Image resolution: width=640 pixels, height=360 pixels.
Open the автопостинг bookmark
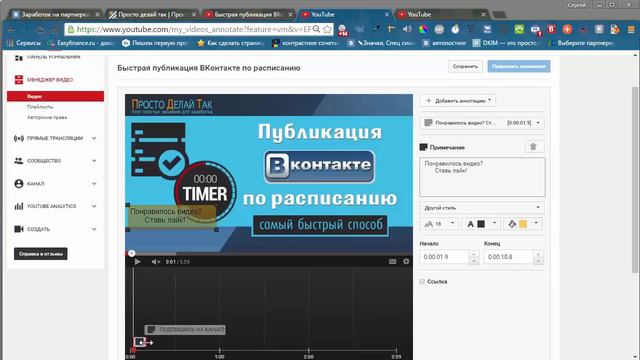coord(445,43)
